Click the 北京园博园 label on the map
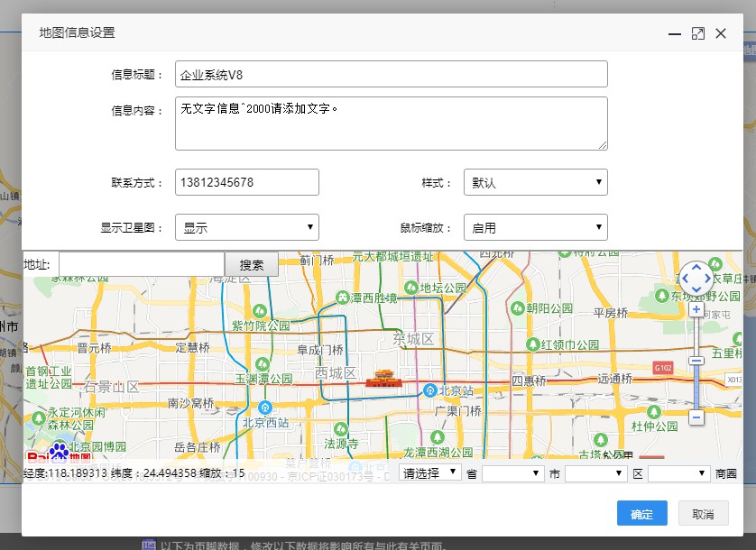This screenshot has width=756, height=550. click(97, 446)
